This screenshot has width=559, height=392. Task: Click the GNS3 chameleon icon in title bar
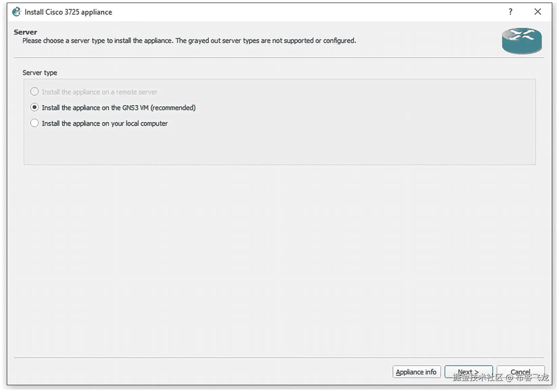click(x=16, y=12)
